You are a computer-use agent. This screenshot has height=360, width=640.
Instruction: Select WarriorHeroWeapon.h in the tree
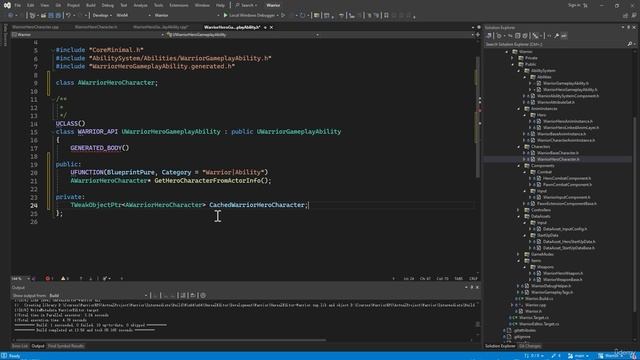(x=563, y=273)
